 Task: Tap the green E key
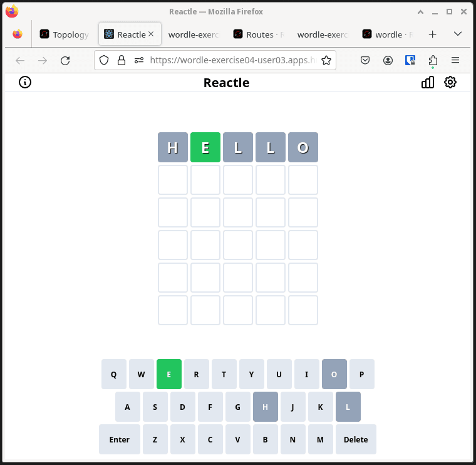coord(169,374)
